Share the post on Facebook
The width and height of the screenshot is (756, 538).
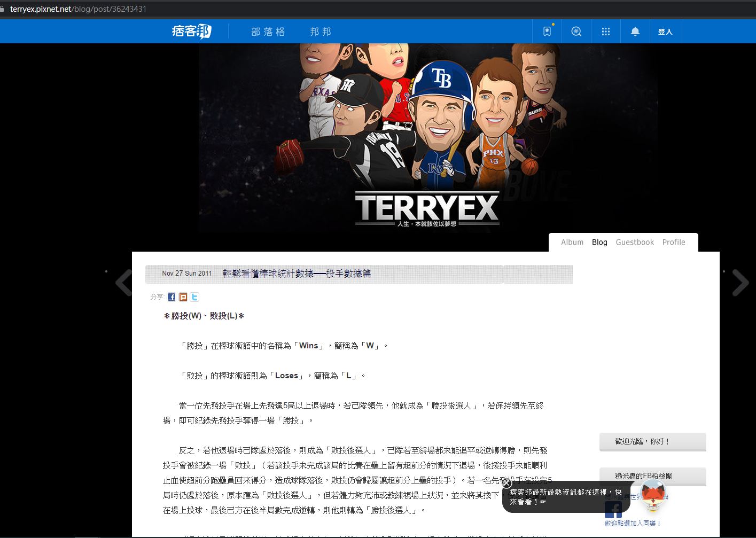coord(172,297)
